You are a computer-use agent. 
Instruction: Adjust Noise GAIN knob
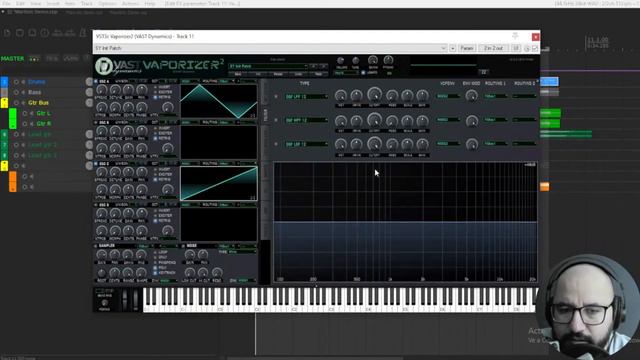point(190,255)
